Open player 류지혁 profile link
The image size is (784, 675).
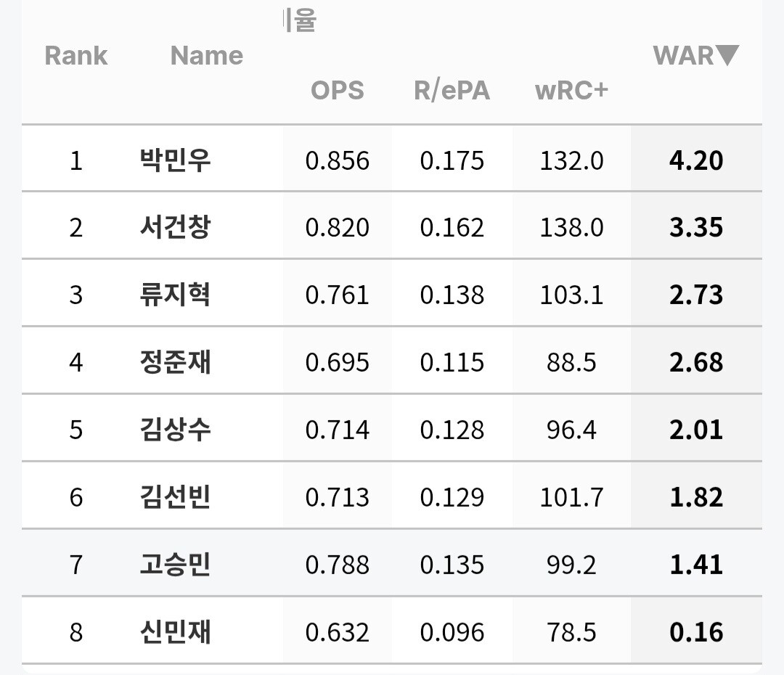click(x=175, y=295)
